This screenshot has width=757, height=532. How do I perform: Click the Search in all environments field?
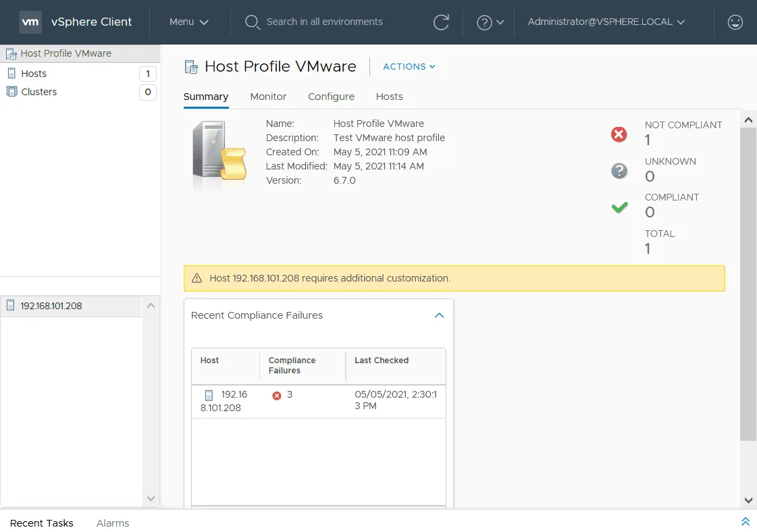324,22
